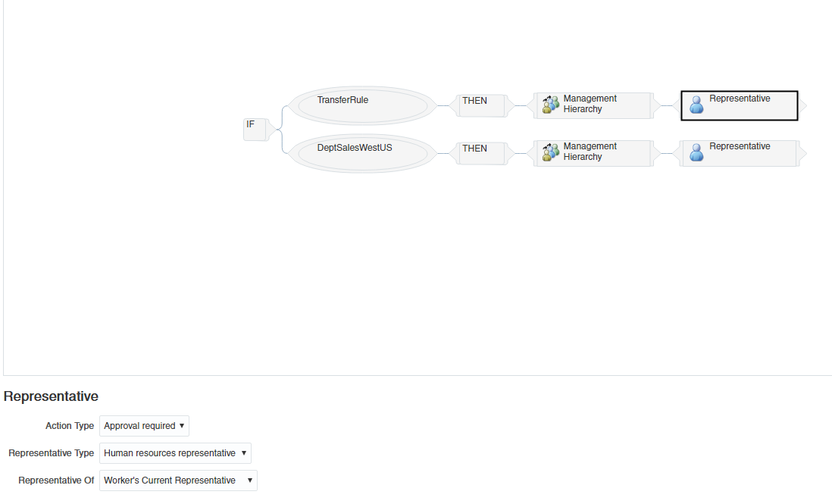
Task: Click the arrow beside Approval required
Action: (182, 426)
